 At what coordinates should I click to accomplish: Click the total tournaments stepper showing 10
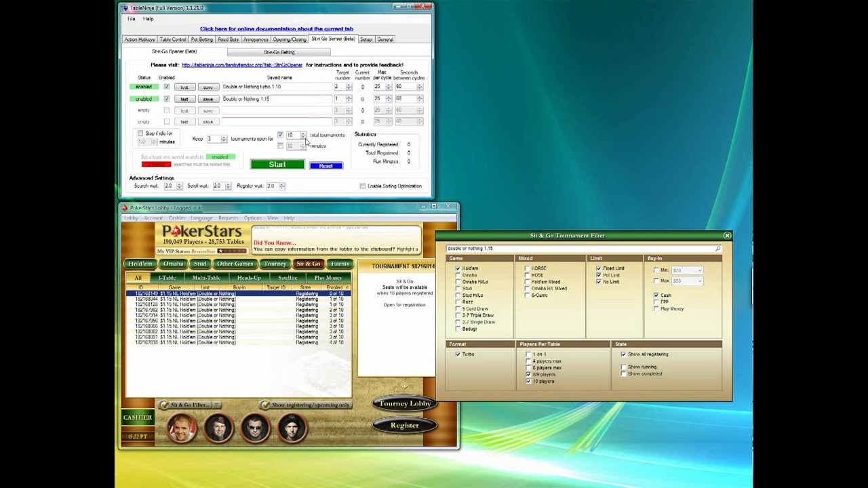[303, 135]
